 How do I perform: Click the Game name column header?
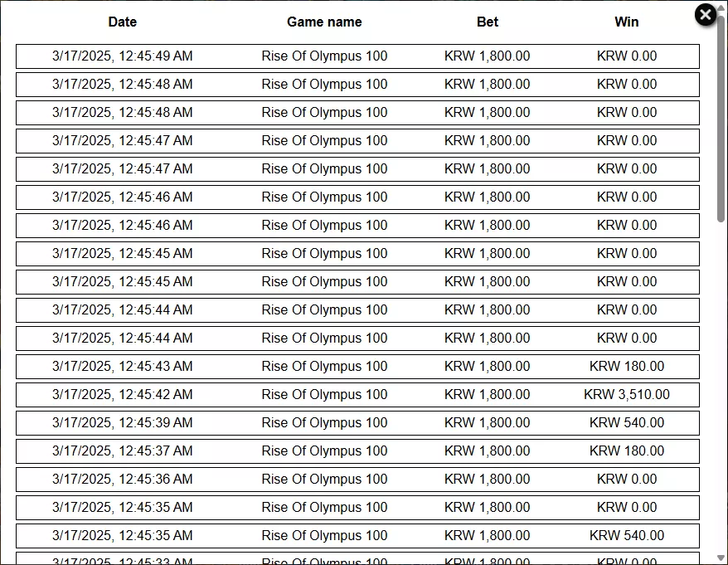(x=324, y=22)
